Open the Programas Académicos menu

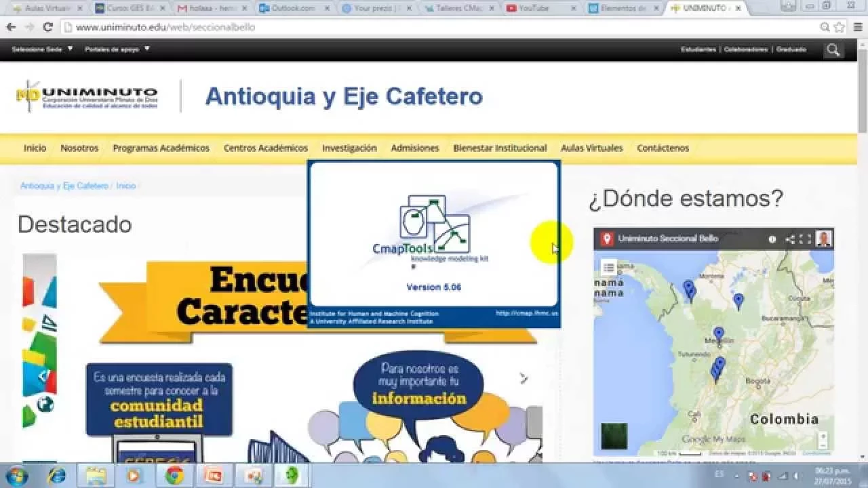point(161,148)
